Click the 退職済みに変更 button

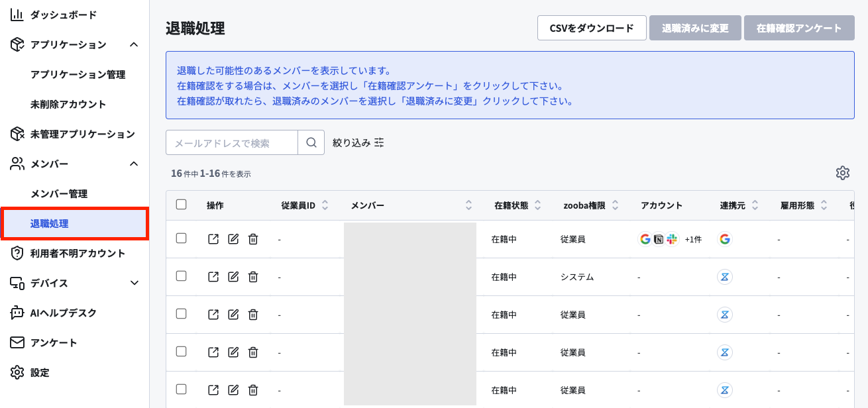pos(696,28)
